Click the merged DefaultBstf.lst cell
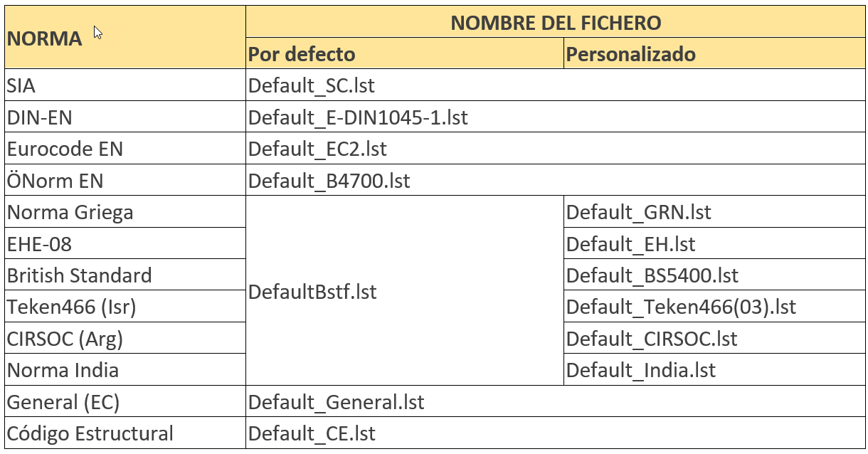 point(313,291)
